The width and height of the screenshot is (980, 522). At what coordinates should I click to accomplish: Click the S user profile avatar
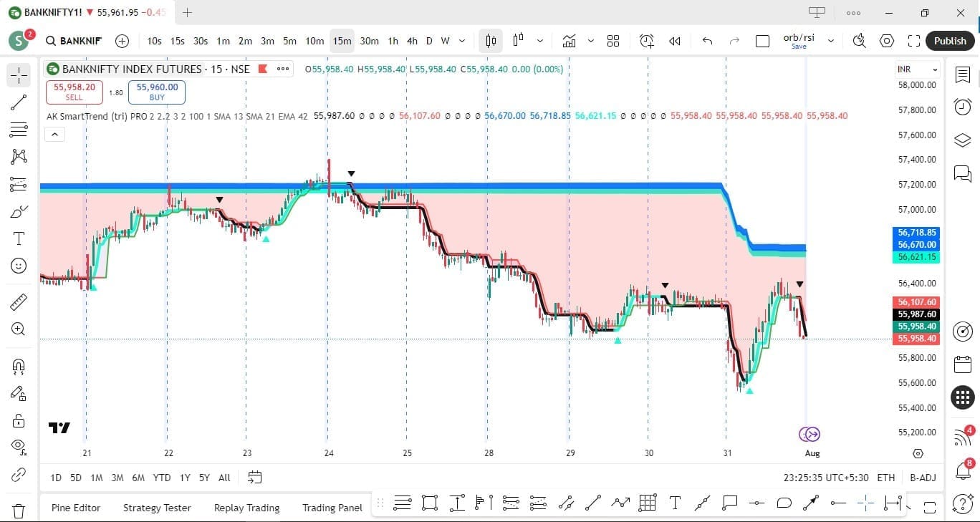tap(19, 41)
